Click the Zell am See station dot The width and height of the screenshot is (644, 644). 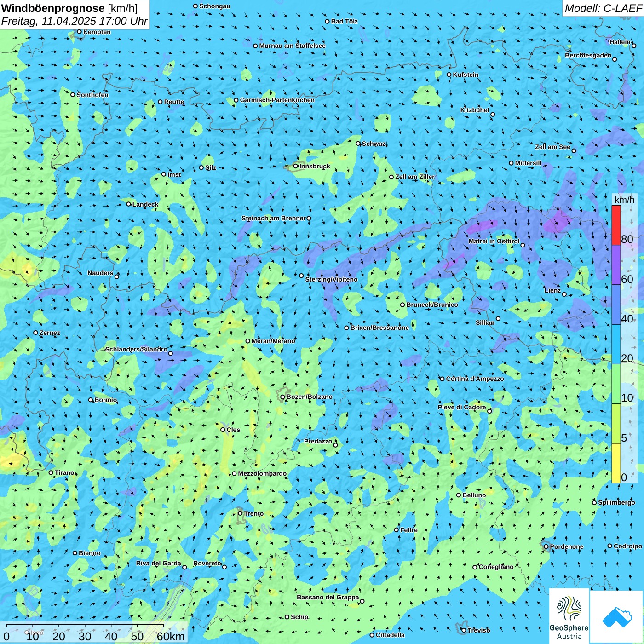(574, 150)
